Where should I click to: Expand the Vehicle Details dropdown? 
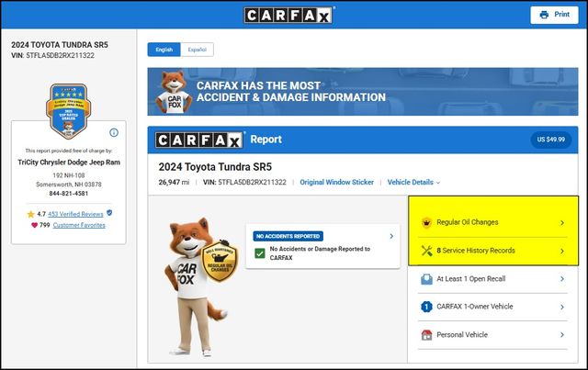pyautogui.click(x=413, y=182)
